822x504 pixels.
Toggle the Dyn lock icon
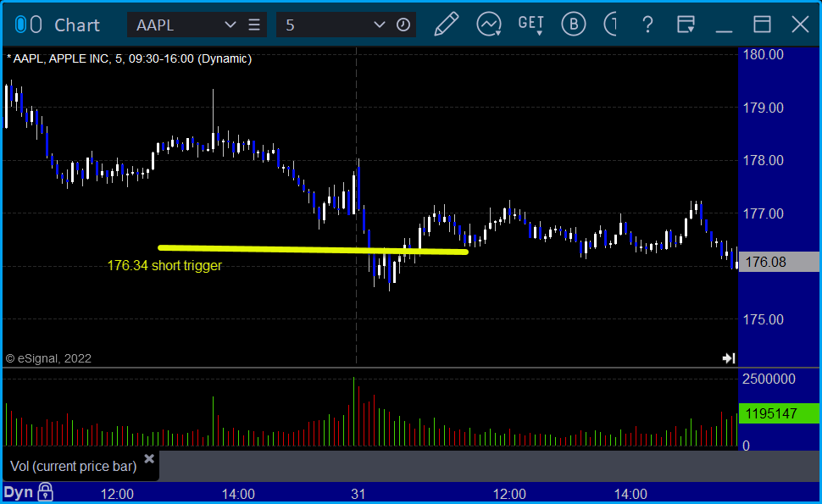[x=45, y=492]
